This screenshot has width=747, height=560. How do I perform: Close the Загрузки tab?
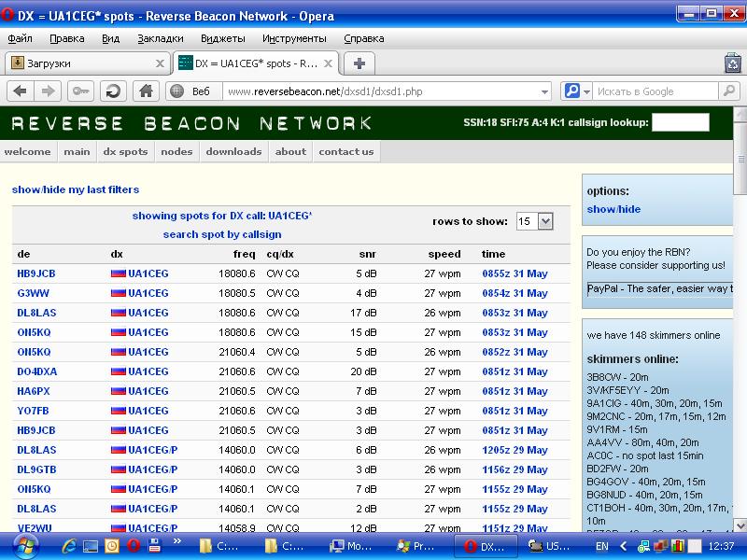click(160, 63)
